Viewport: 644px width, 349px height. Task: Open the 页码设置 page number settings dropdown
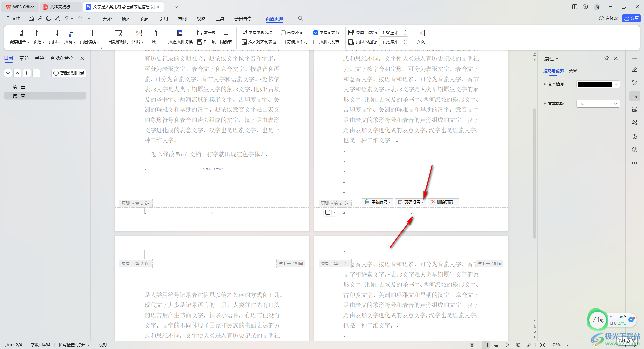tap(411, 202)
